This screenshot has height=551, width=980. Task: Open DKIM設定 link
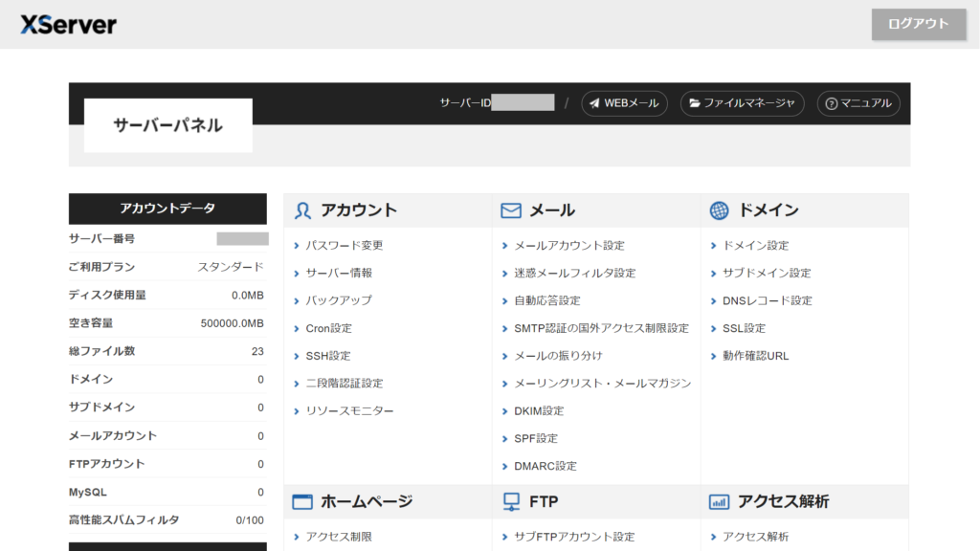point(539,411)
